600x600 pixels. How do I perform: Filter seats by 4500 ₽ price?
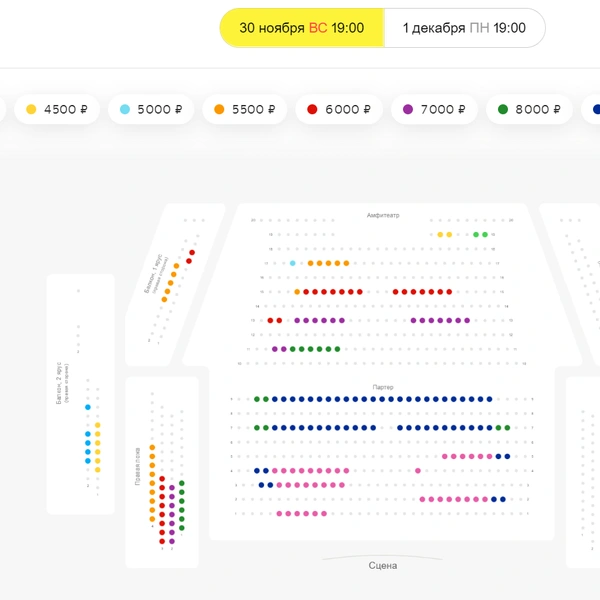pyautogui.click(x=57, y=109)
